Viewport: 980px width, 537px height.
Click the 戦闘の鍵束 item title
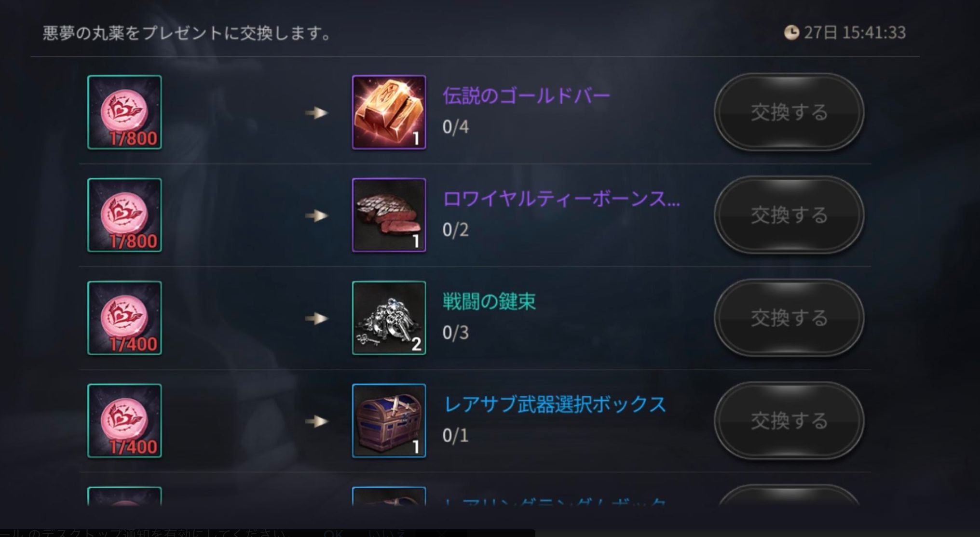[489, 302]
